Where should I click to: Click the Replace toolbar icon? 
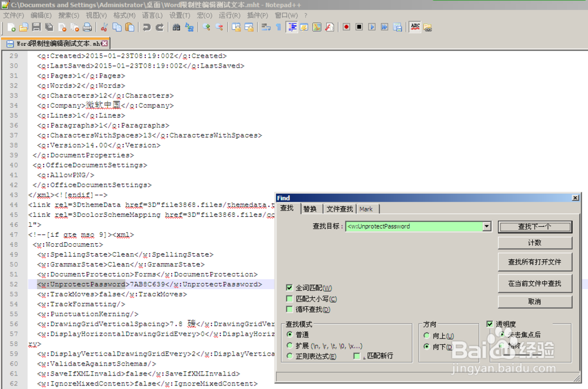(x=189, y=28)
